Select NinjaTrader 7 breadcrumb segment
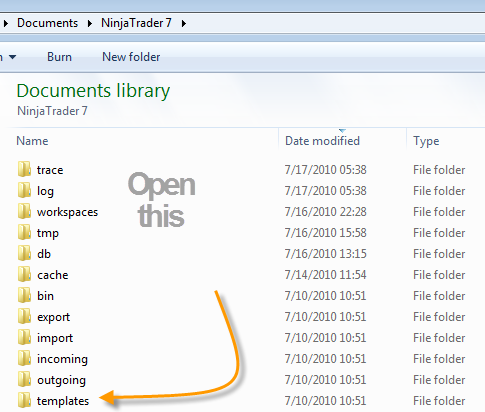The height and width of the screenshot is (412, 485). (136, 23)
